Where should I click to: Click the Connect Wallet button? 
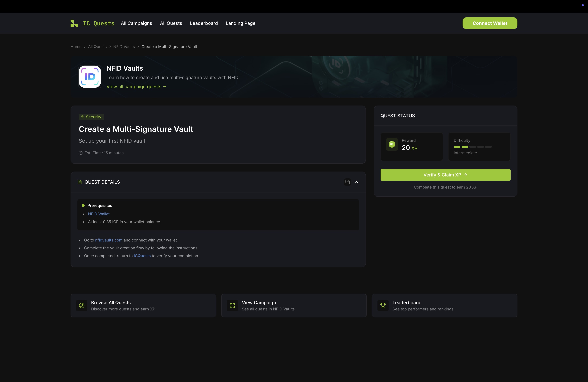(x=490, y=23)
